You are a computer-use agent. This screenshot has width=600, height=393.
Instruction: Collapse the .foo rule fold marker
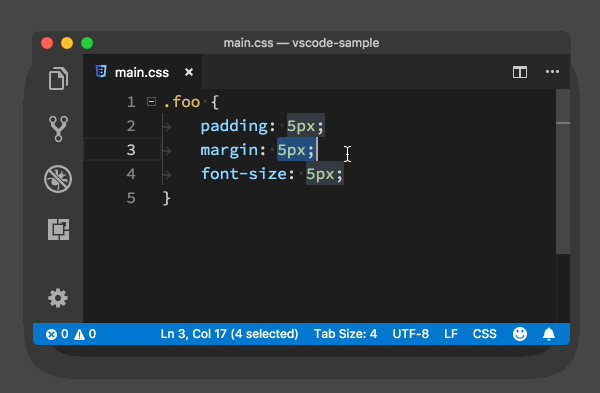click(x=152, y=102)
